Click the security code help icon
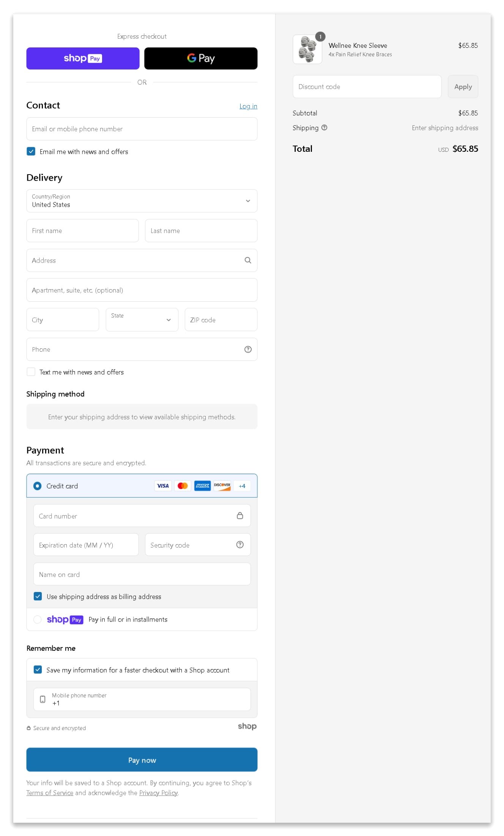The width and height of the screenshot is (504, 836). [x=239, y=545]
